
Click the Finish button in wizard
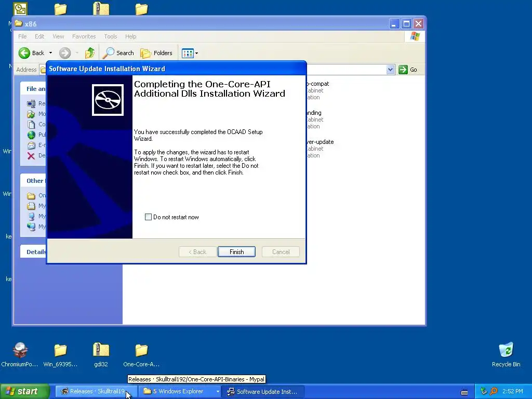pos(236,252)
